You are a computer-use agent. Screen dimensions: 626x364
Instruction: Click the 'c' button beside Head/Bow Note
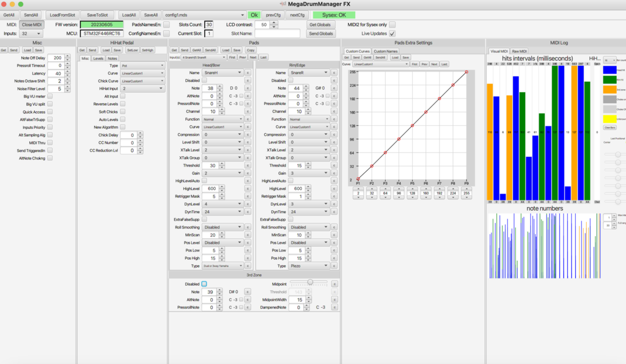(x=248, y=88)
